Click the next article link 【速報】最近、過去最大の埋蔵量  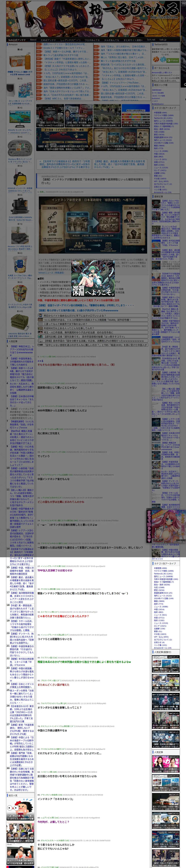120,164
